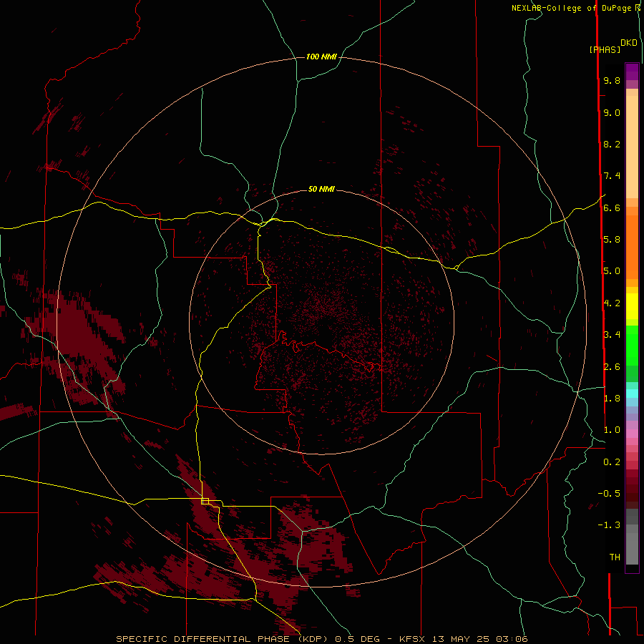This screenshot has height=644, width=644.
Task: Select the 7.4 legend value
Action: pos(612,176)
